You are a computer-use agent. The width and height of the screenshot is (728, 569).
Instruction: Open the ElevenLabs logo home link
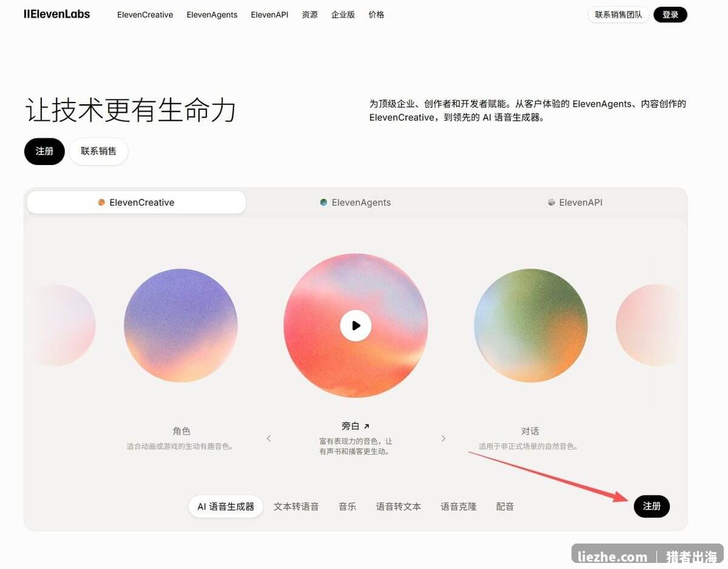pos(56,15)
